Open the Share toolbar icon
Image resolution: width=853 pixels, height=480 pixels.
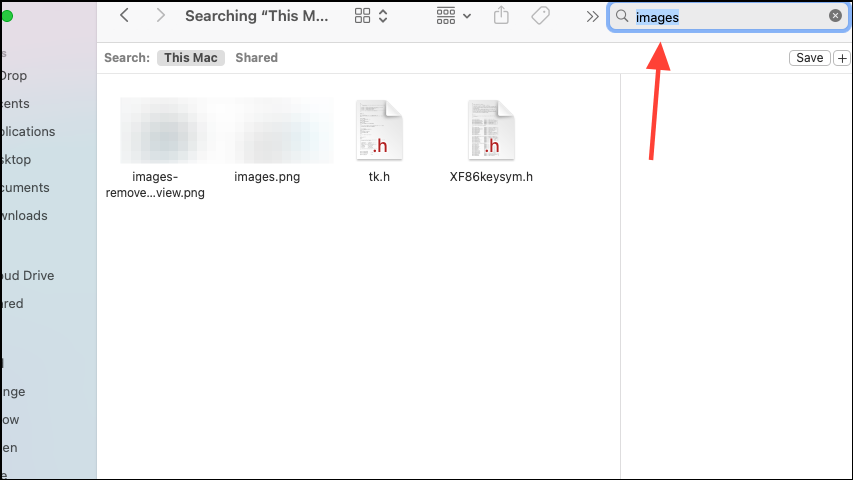[x=502, y=16]
